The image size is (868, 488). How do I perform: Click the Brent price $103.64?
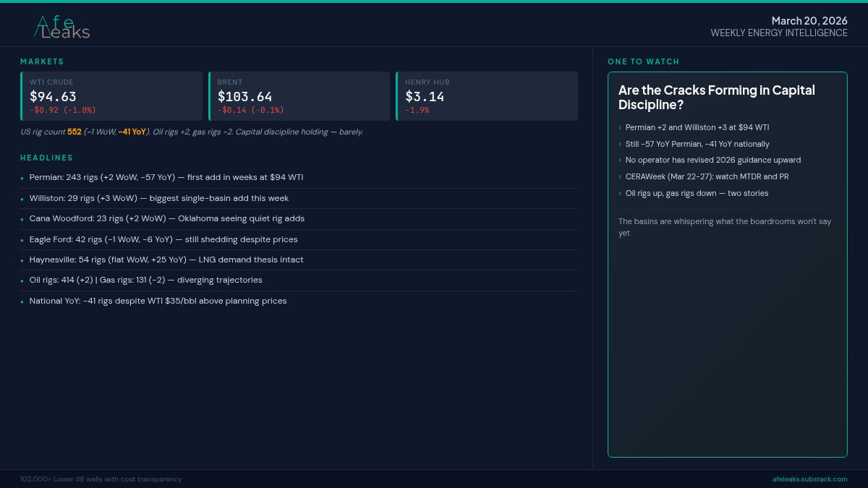244,96
